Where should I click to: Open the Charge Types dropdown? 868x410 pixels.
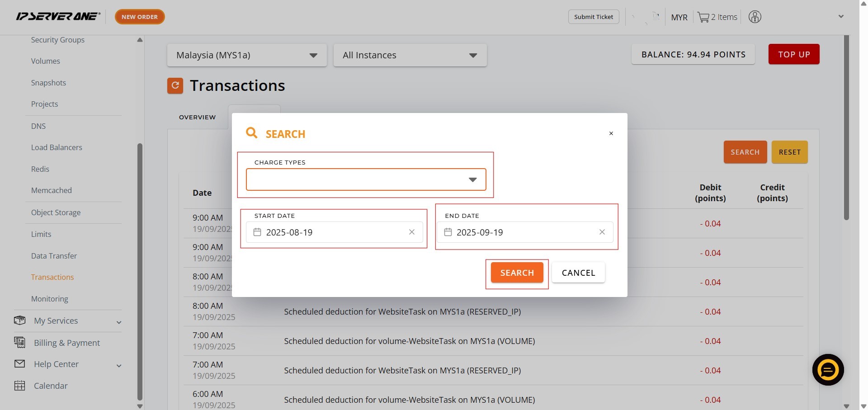pyautogui.click(x=366, y=179)
